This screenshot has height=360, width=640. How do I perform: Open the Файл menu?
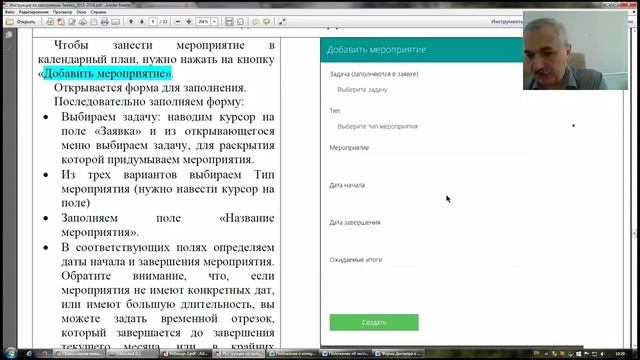[x=9, y=12]
